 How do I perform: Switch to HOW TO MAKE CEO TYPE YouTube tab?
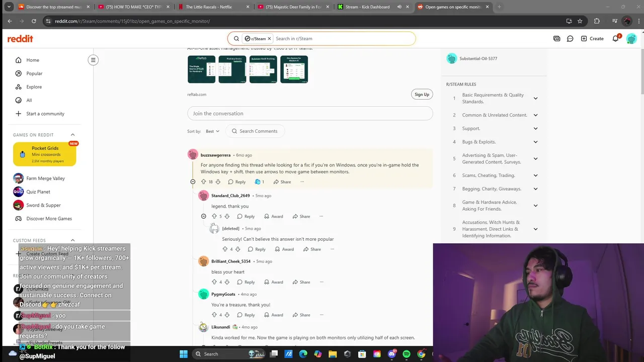[x=133, y=7]
